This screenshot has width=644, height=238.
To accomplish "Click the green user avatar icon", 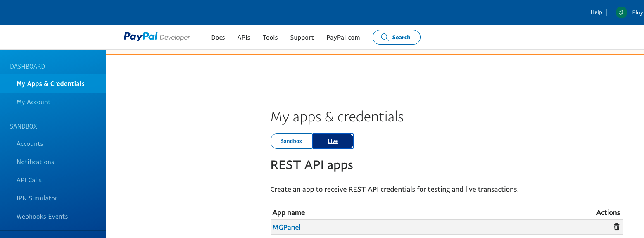I will pyautogui.click(x=621, y=12).
